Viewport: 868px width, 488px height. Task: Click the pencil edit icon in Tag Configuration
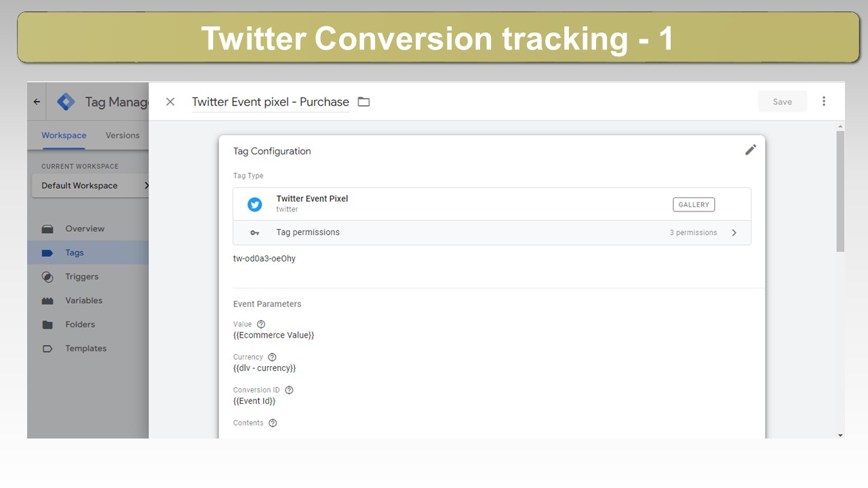(x=751, y=150)
